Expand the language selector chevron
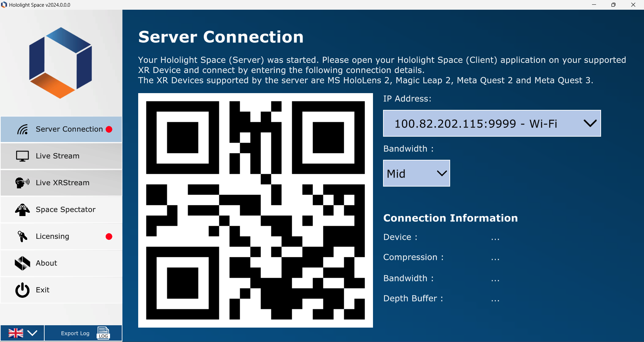Image resolution: width=644 pixels, height=342 pixels. point(33,333)
